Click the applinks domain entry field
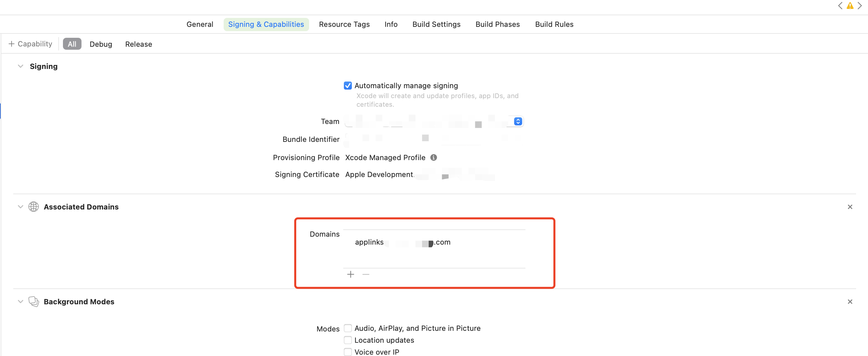 coord(403,242)
